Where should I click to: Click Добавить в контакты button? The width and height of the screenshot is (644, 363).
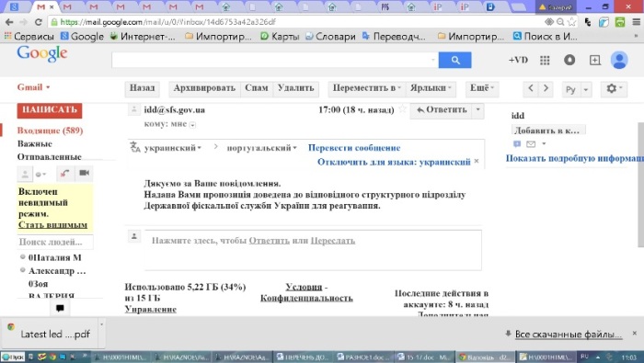pyautogui.click(x=548, y=130)
